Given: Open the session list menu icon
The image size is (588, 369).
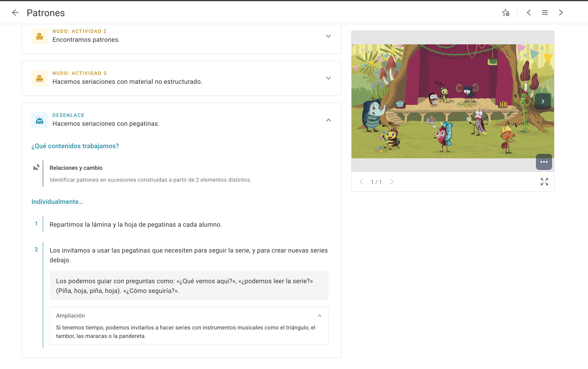Looking at the screenshot, I should point(545,13).
